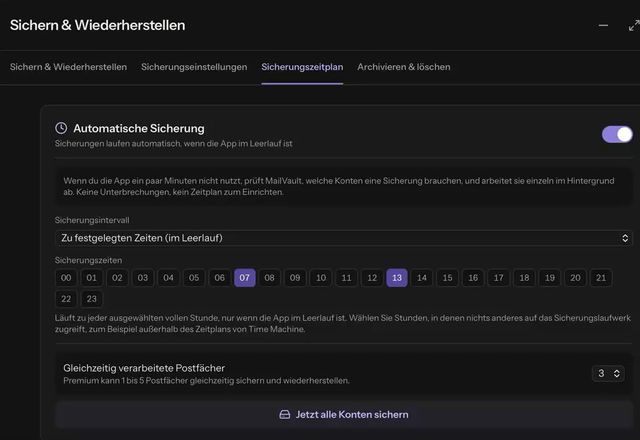The width and height of the screenshot is (640, 440).
Task: Click the Sicherungsintervall dropdown chevron arrows
Action: pos(625,238)
